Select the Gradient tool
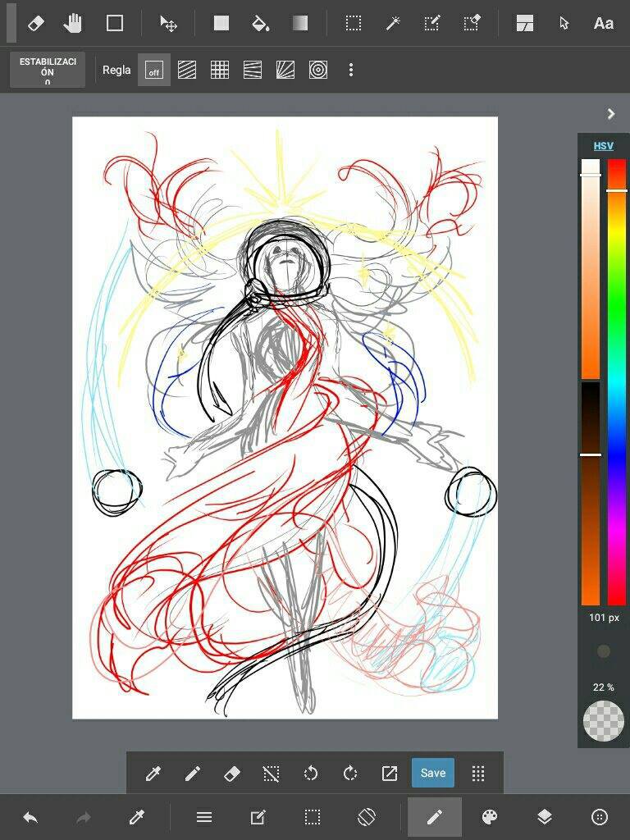Screen dimensions: 630x840 click(x=300, y=23)
